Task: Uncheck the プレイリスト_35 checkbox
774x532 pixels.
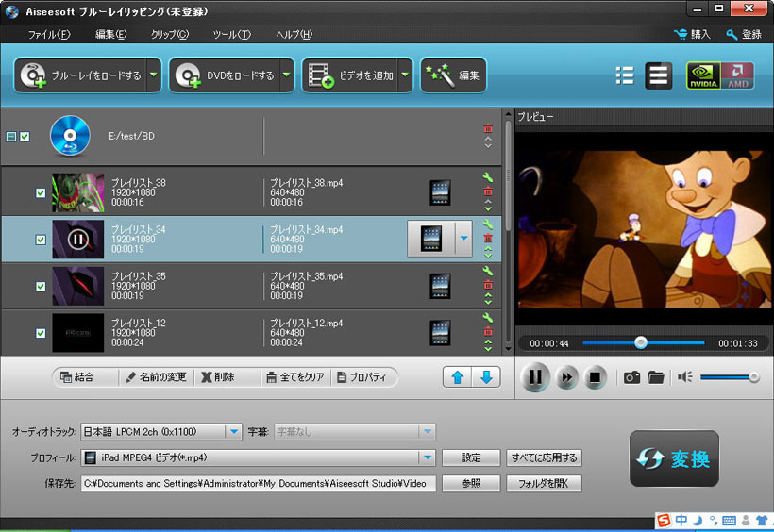Action: pos(41,287)
